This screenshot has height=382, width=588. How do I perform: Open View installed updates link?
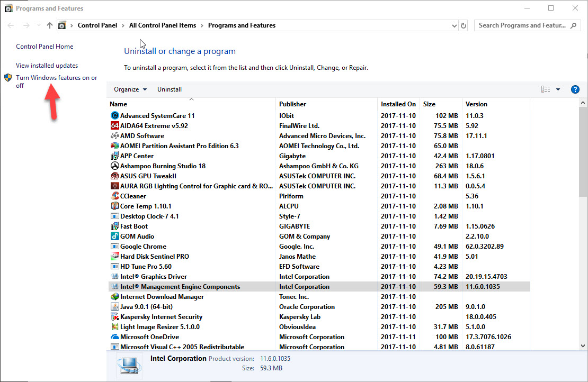(47, 66)
